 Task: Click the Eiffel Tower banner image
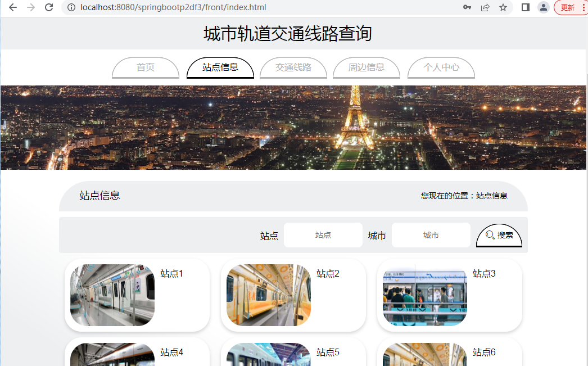click(293, 128)
